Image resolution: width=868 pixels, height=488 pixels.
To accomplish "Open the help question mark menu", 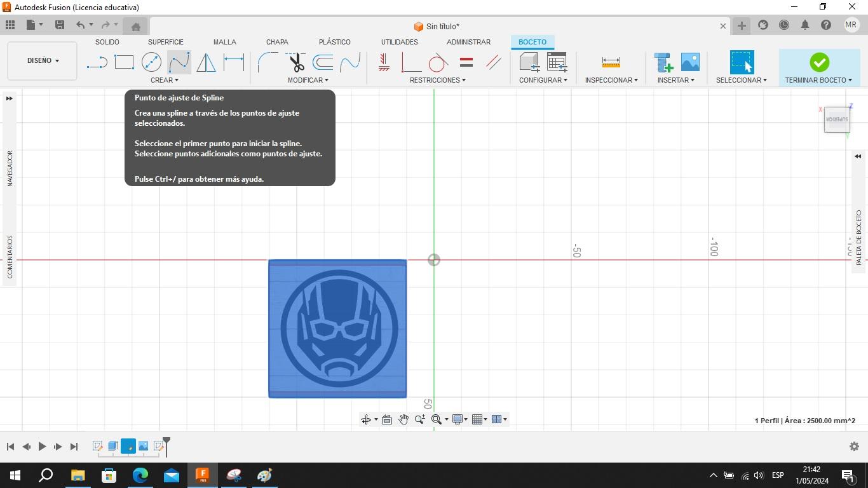I will [x=826, y=25].
